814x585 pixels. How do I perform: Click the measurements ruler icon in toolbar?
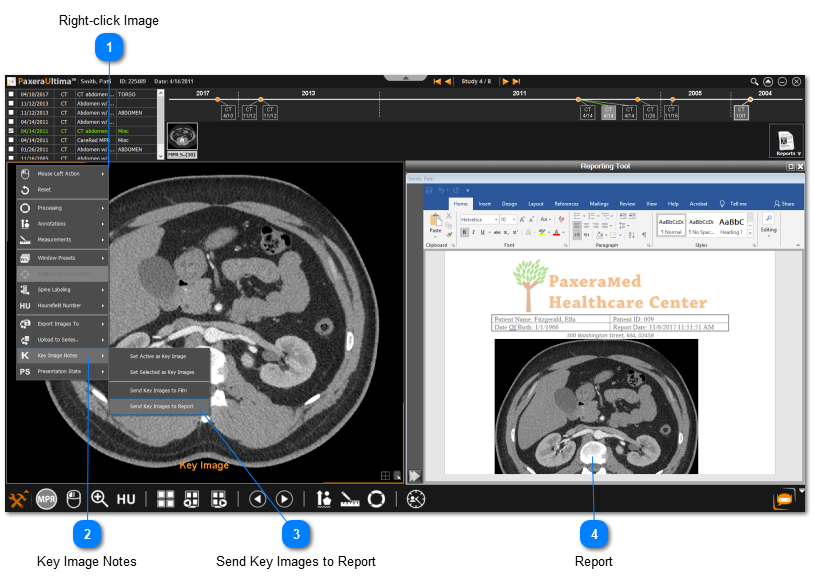coord(351,499)
